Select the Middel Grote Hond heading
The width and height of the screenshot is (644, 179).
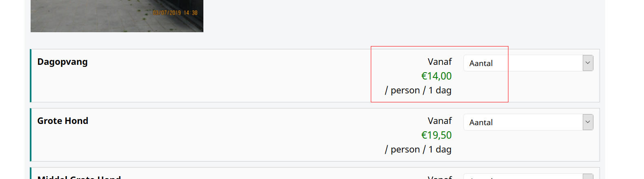[79, 177]
